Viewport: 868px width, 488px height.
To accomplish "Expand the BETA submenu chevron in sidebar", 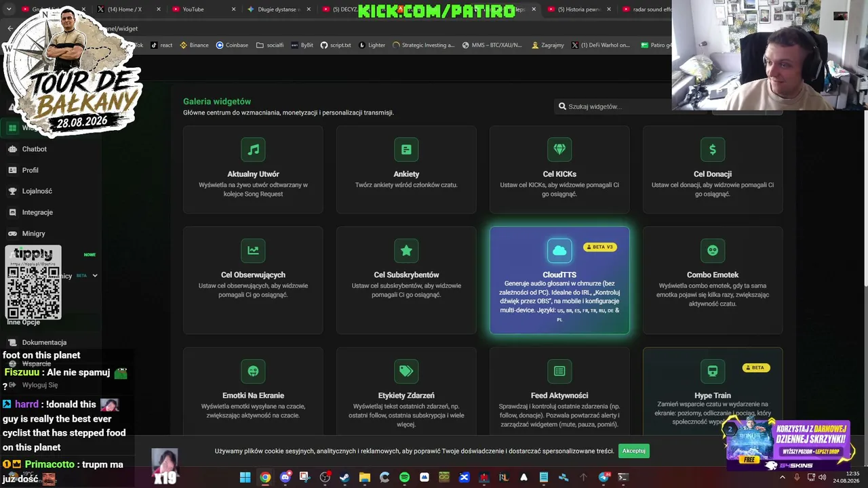I will tap(95, 276).
